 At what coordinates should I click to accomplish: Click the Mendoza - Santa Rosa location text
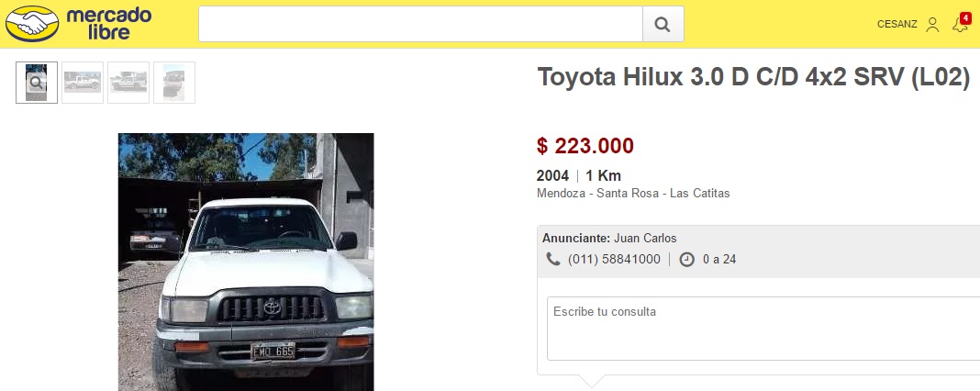click(633, 194)
